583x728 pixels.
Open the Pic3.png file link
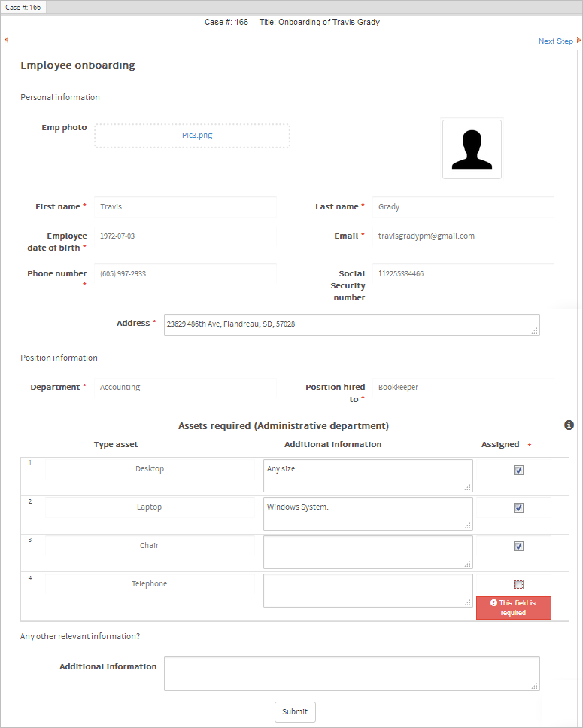192,136
